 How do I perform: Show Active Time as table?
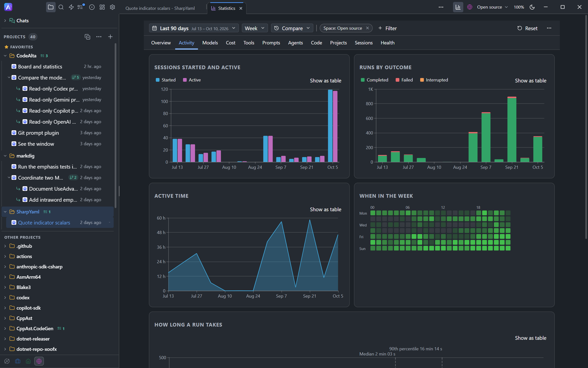[x=325, y=209]
